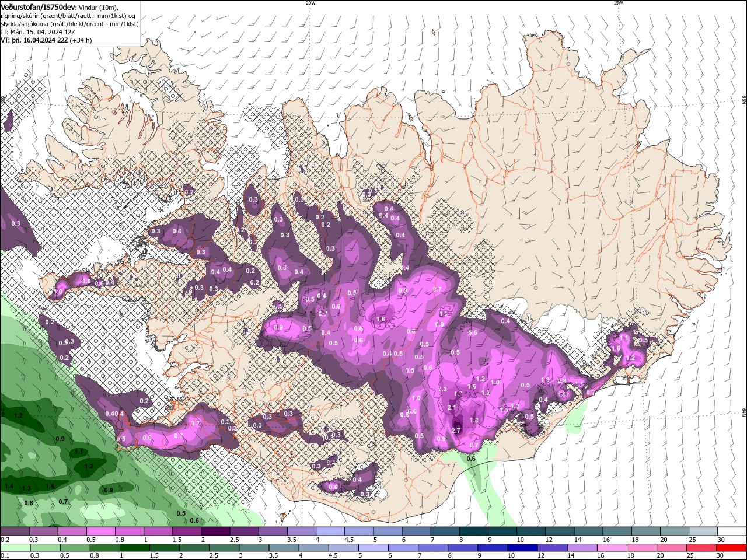Pick the darkest purple snow swatch at 2
Image resolution: width=747 pixels, height=560 pixels.
click(x=215, y=531)
